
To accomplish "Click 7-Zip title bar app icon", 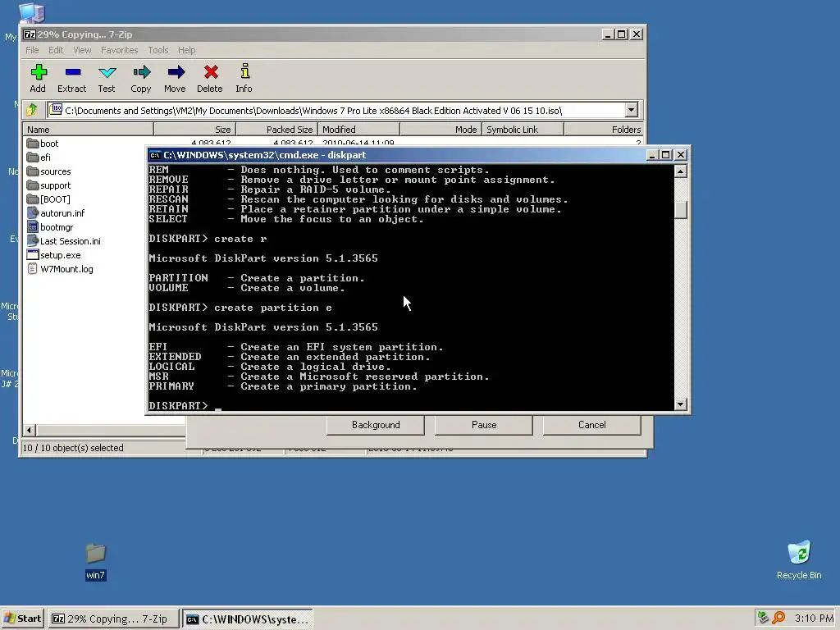I will tap(30, 34).
